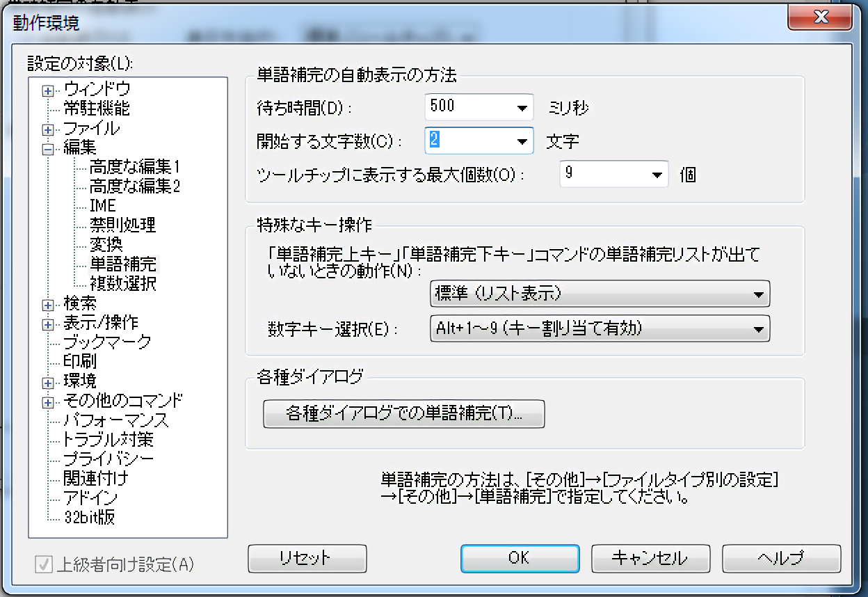Select 高度な編集1 in the tree
The height and width of the screenshot is (597, 868).
135,167
